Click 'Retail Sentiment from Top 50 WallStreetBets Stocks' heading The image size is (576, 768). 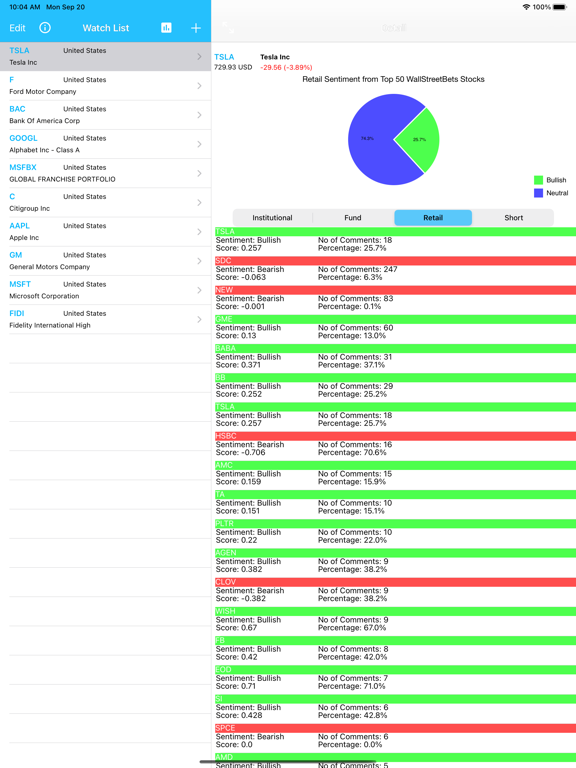[393, 79]
